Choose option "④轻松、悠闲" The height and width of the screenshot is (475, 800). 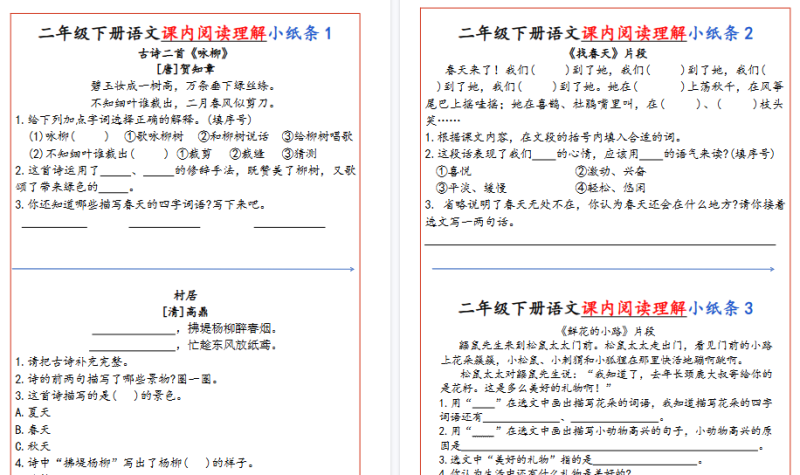coord(610,187)
